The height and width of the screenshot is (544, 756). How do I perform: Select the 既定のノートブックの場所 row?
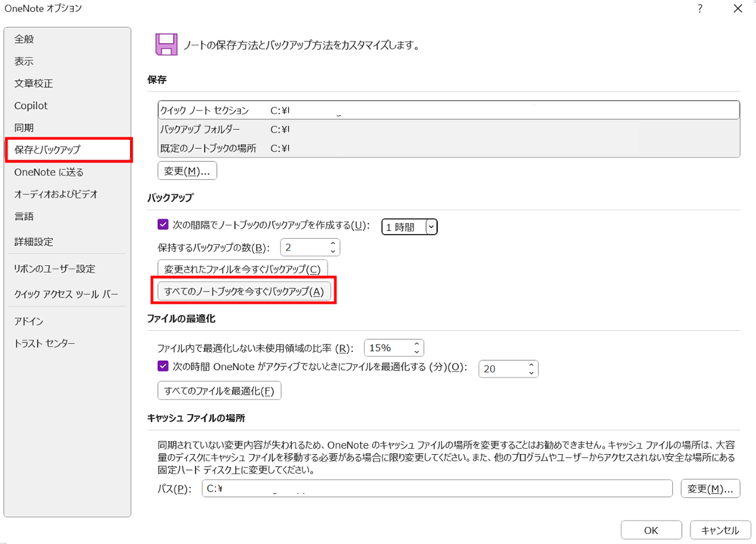(x=448, y=148)
